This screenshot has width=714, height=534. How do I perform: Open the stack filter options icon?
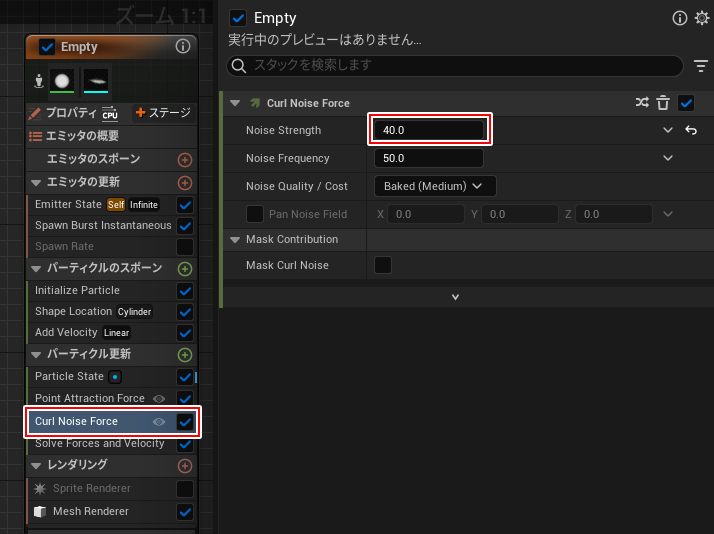click(x=701, y=66)
